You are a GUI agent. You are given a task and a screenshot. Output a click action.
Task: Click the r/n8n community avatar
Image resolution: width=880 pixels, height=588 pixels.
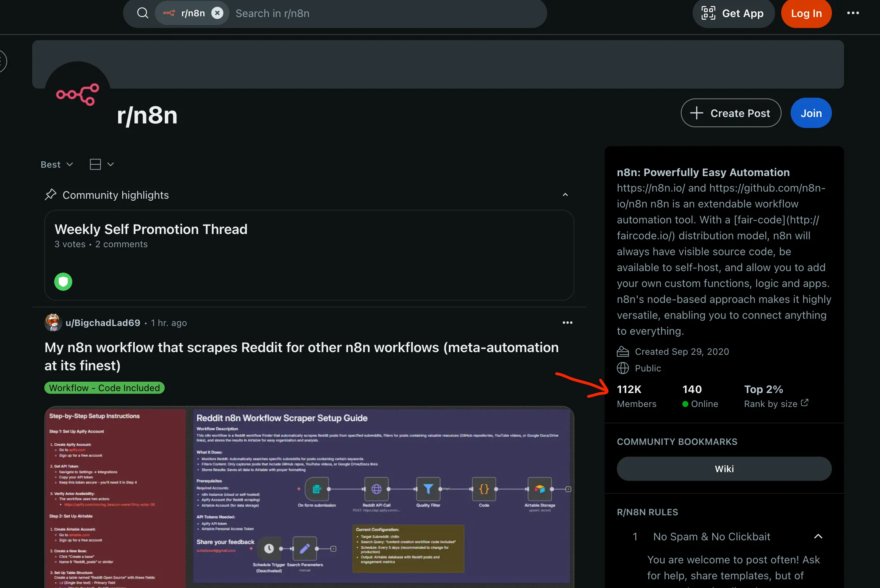(78, 95)
